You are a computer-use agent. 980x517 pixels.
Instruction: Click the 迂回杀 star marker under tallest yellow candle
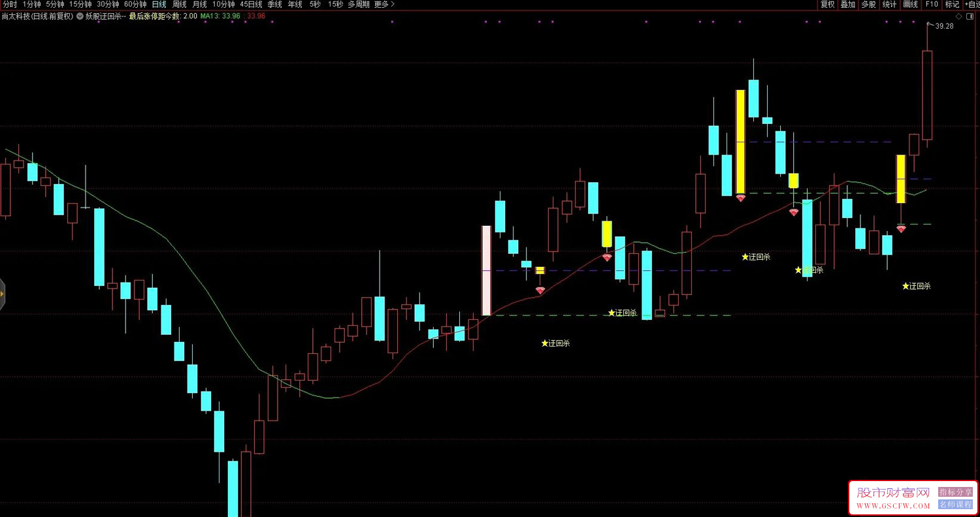click(756, 257)
